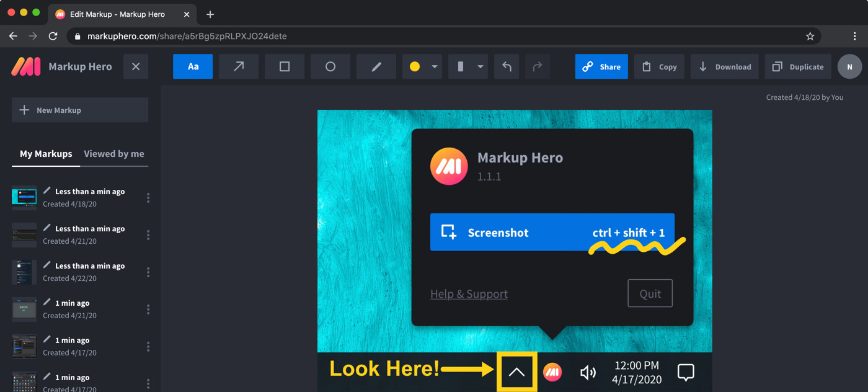This screenshot has width=868, height=392.
Task: Create a New Markup
Action: coord(80,110)
